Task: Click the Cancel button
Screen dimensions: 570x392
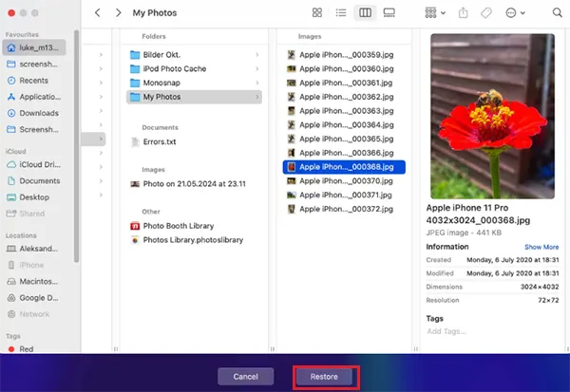Action: click(246, 377)
